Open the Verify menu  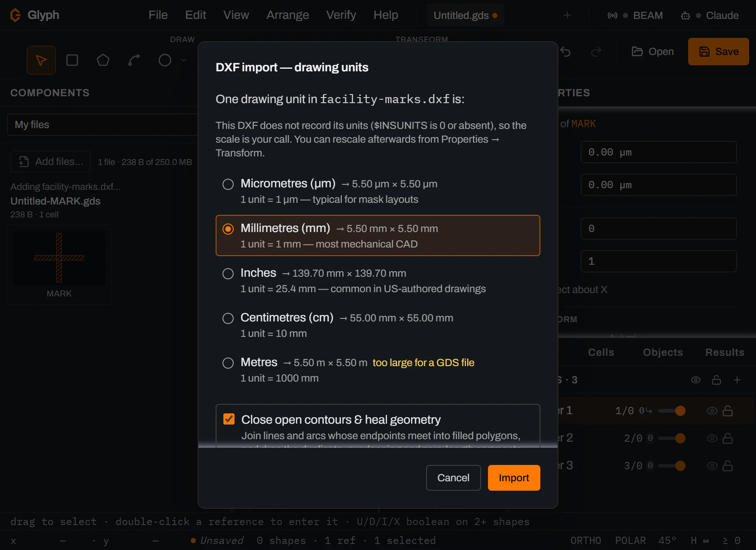(x=341, y=15)
